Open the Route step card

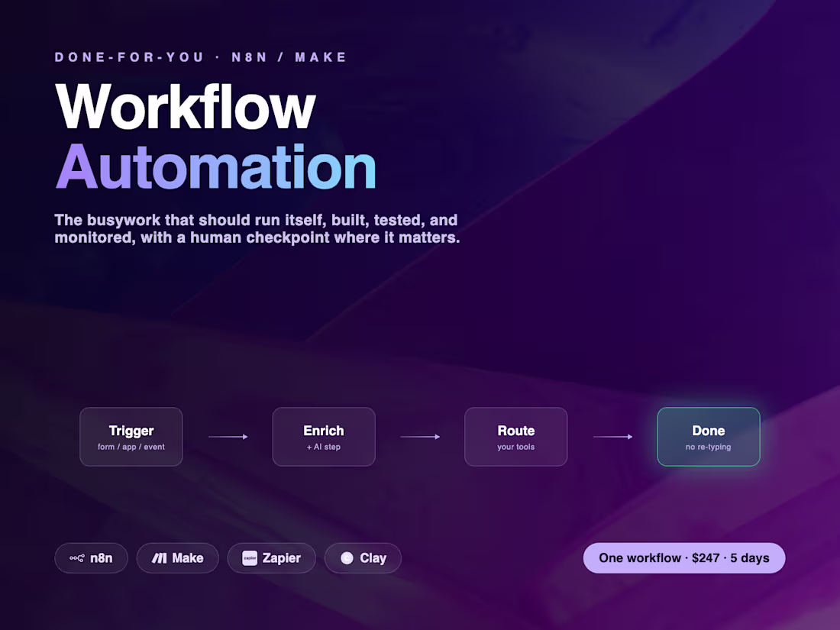pos(516,437)
